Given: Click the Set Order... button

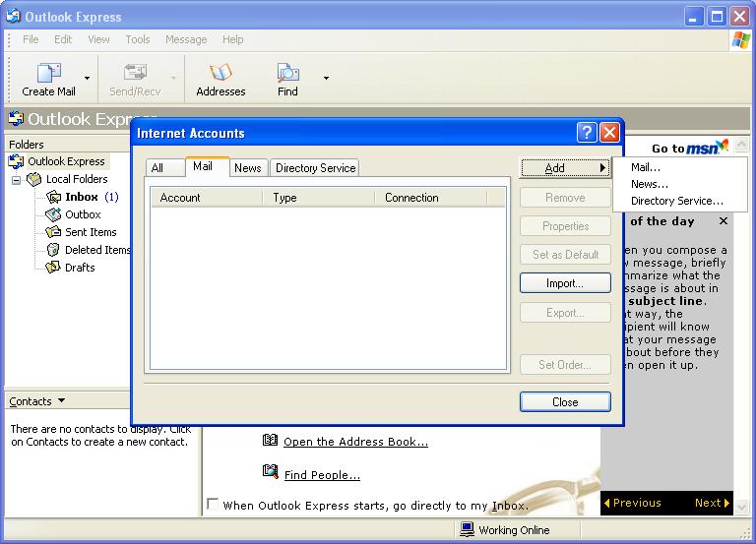Looking at the screenshot, I should point(565,365).
